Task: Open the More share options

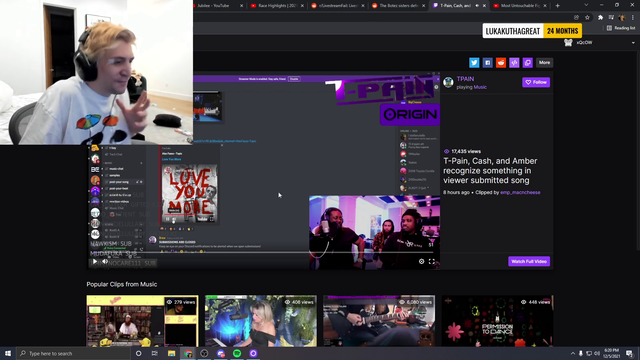Action: point(544,62)
